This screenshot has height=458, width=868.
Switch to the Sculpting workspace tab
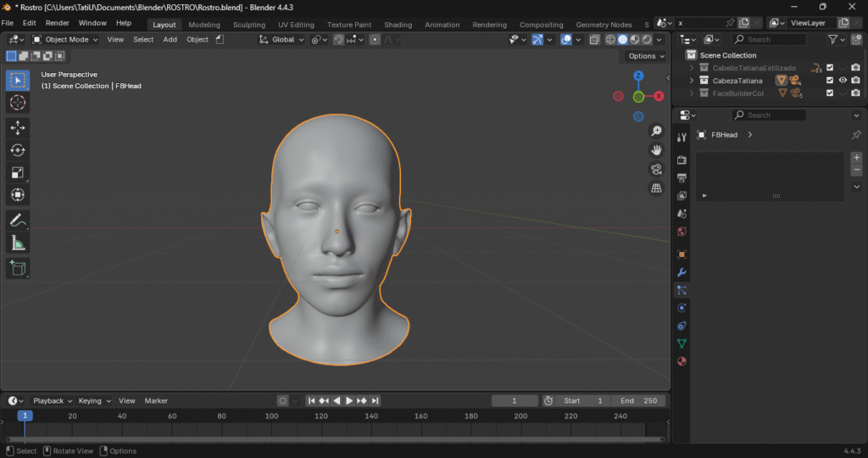tap(248, 25)
